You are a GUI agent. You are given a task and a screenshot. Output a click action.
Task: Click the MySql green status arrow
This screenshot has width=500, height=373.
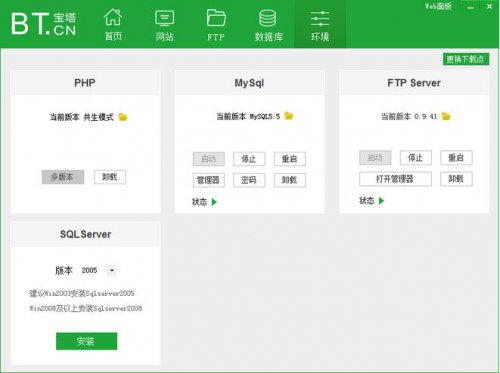(214, 202)
